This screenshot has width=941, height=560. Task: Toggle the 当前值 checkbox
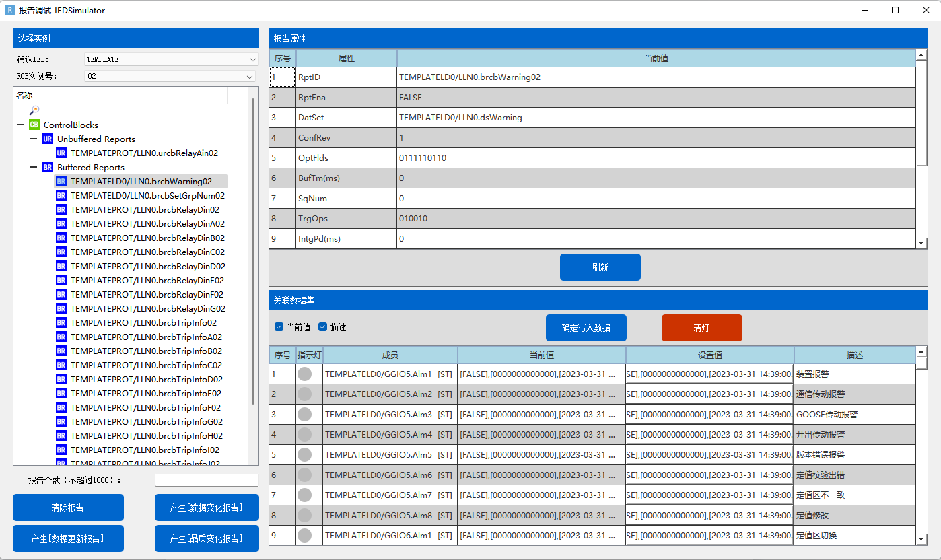point(279,327)
